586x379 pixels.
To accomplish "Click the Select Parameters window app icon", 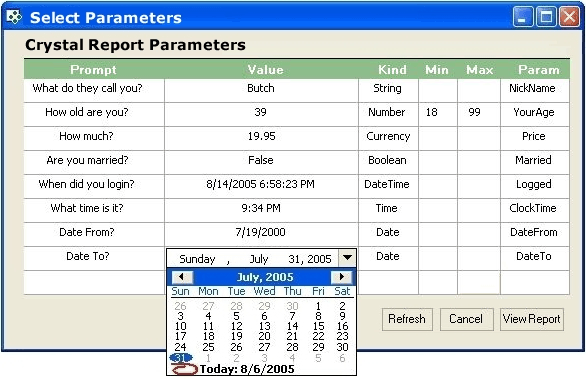I will (14, 17).
